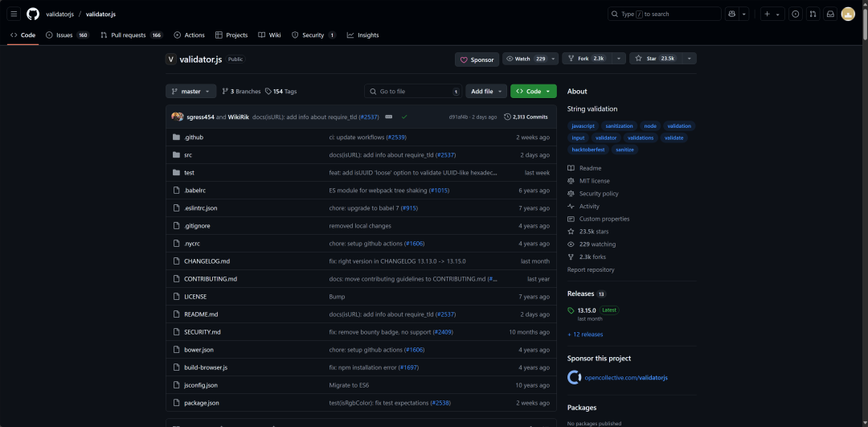The image size is (868, 427).
Task: Click the green checkmark commit status icon
Action: point(404,117)
